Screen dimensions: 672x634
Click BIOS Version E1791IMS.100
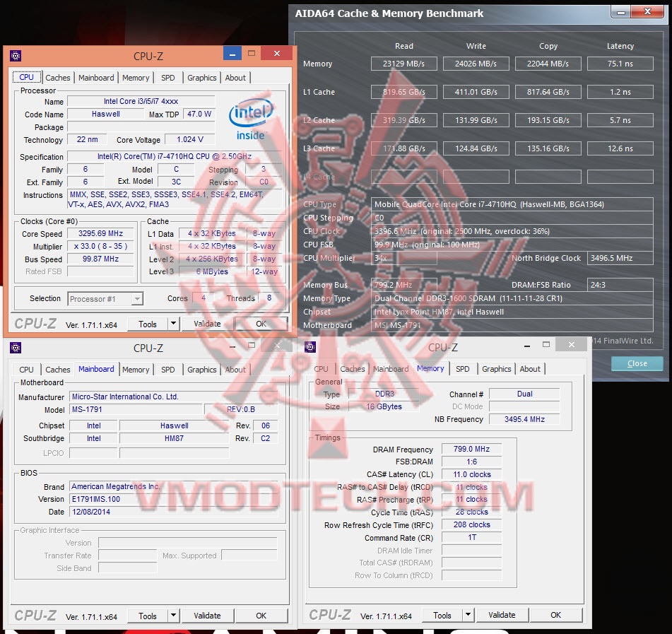[x=173, y=499]
